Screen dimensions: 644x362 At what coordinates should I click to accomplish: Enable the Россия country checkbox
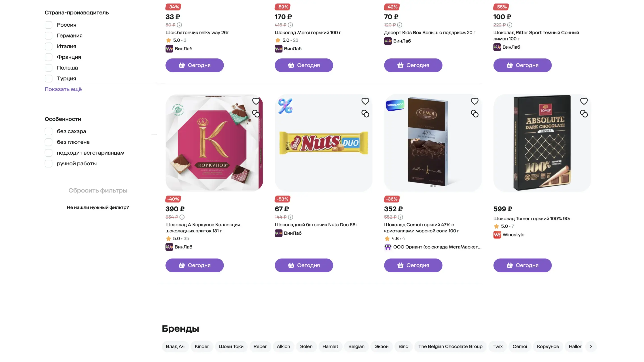pyautogui.click(x=49, y=25)
